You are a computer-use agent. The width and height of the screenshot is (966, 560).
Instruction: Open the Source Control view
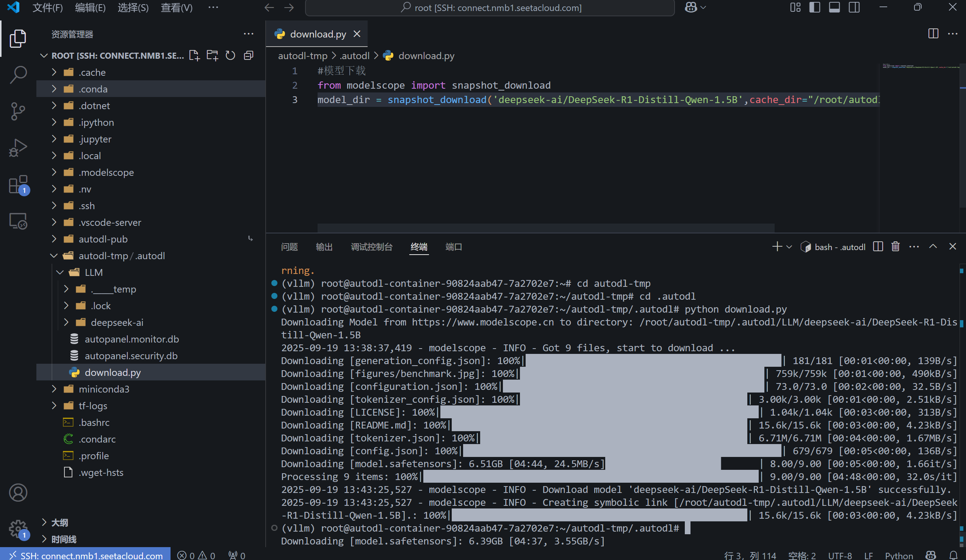pos(18,111)
